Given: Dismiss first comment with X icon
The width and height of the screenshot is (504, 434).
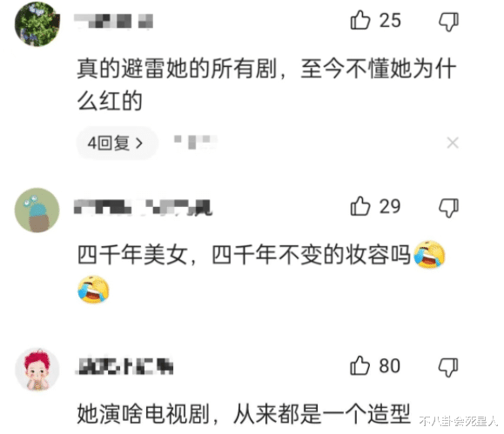Looking at the screenshot, I should [453, 143].
